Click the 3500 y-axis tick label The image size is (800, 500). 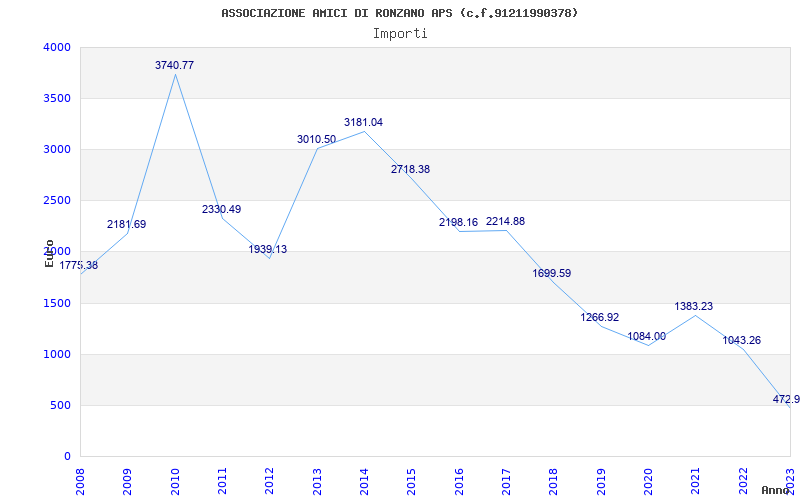[55, 98]
